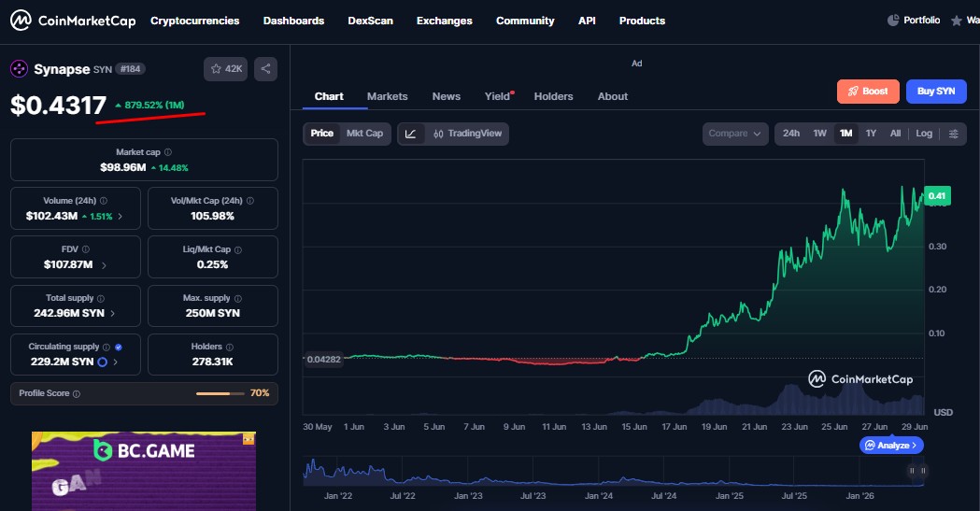The width and height of the screenshot is (980, 511).
Task: Click Profile Score progress bar
Action: (x=220, y=393)
